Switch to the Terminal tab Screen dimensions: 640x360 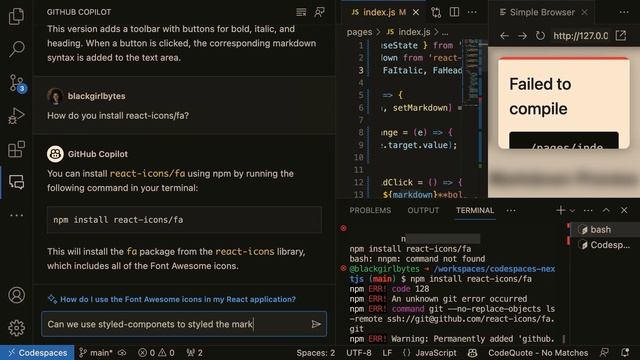tap(475, 211)
